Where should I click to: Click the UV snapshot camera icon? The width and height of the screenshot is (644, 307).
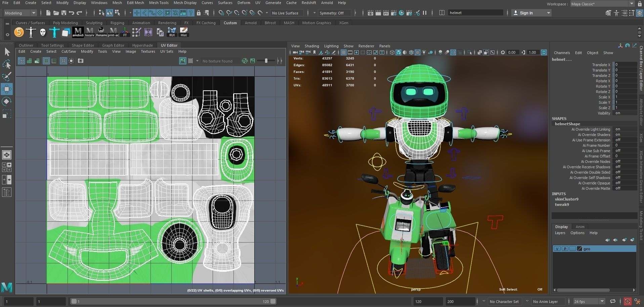point(81,61)
